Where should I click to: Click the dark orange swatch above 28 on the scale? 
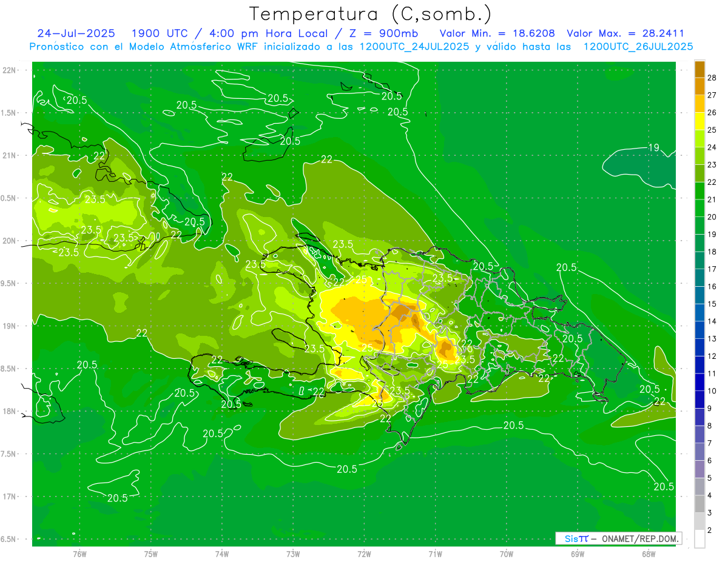[x=699, y=69]
